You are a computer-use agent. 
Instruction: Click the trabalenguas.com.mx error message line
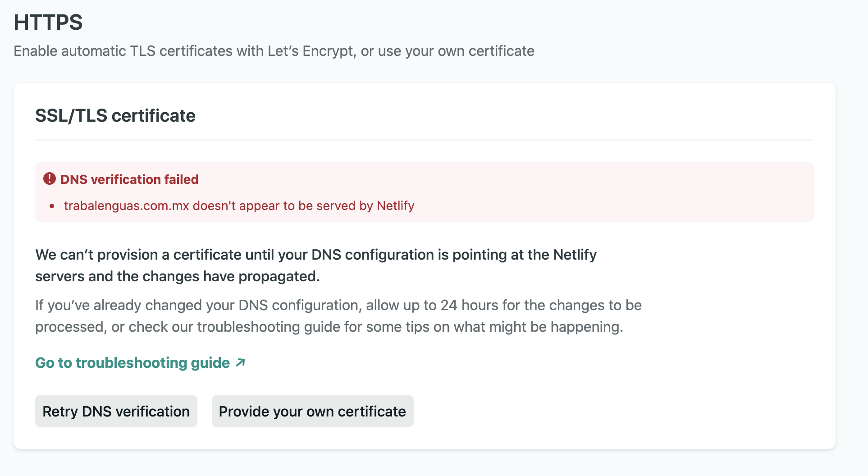(239, 206)
